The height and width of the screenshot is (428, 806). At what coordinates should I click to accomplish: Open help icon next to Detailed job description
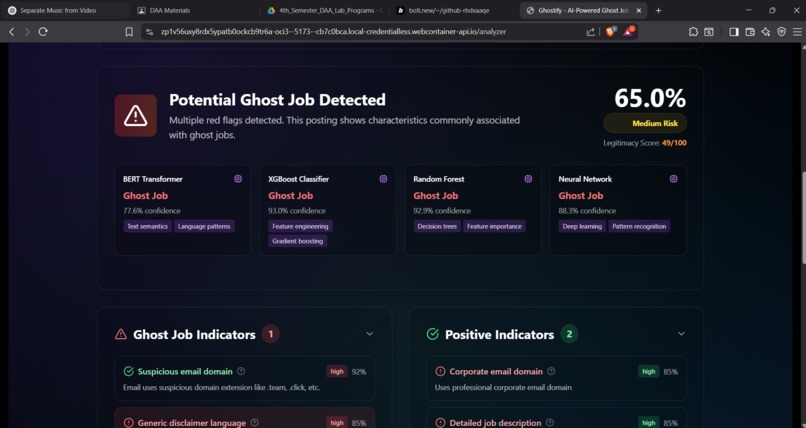tap(550, 422)
